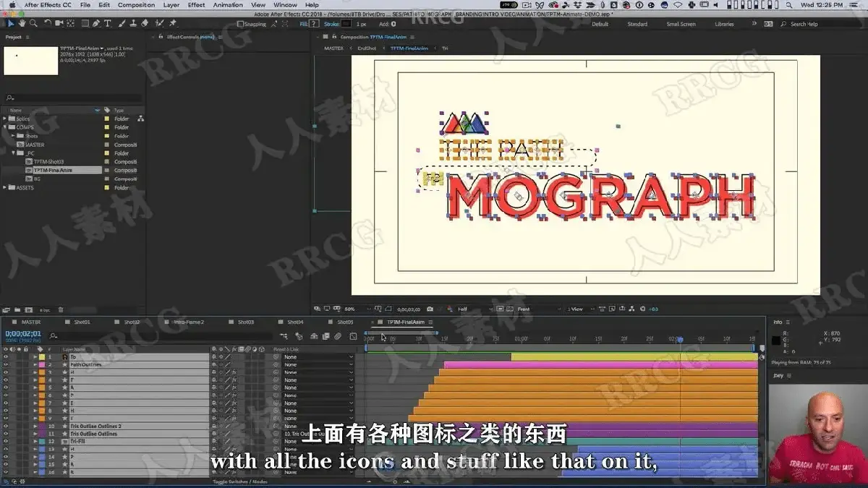Screen dimensions: 868x488
Task: Select the Roto Brush tool
Action: coord(160,23)
